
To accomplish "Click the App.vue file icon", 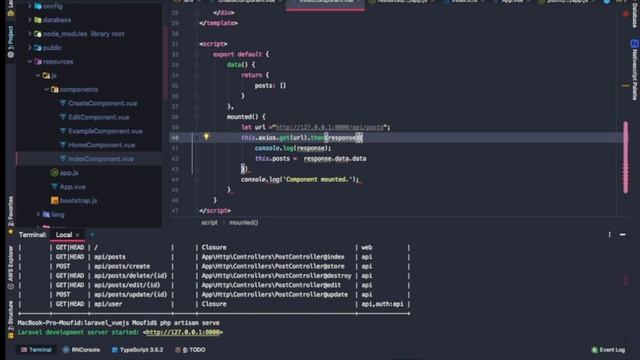I will (54, 187).
